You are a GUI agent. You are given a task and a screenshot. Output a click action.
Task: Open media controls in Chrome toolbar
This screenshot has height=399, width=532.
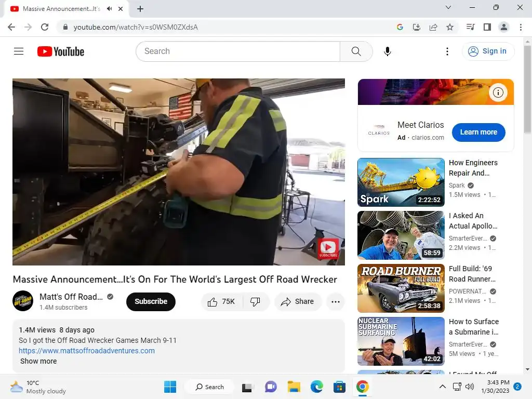click(x=470, y=27)
